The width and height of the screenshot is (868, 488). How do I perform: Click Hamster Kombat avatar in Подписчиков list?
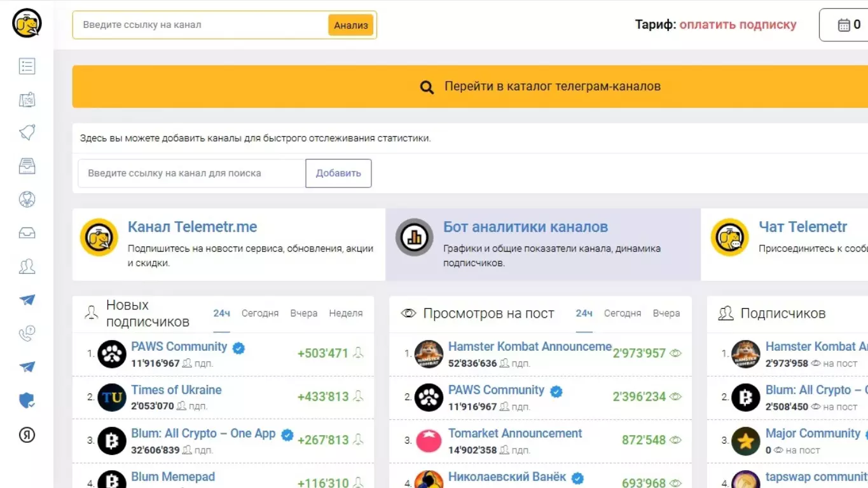[746, 354]
